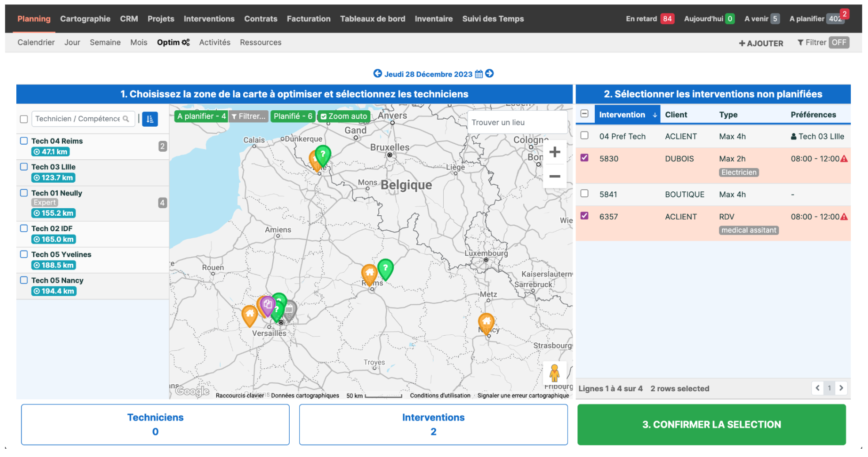The image size is (868, 457).
Task: Uncheck intervention 5830 checkbox
Action: coord(585,157)
